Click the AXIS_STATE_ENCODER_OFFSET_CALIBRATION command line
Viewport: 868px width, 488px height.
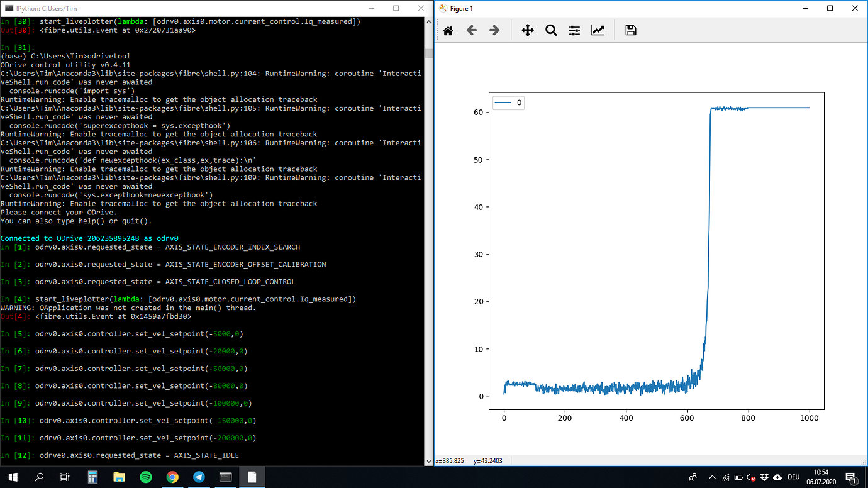pos(164,265)
